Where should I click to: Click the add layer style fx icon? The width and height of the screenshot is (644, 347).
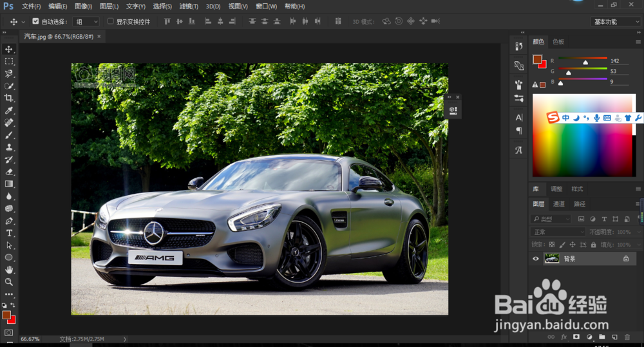click(x=564, y=337)
